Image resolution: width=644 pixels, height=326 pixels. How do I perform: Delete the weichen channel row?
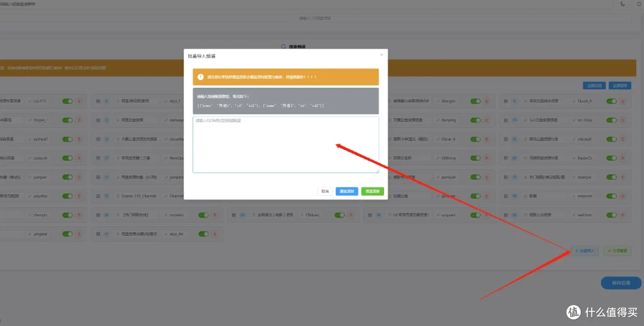click(623, 215)
